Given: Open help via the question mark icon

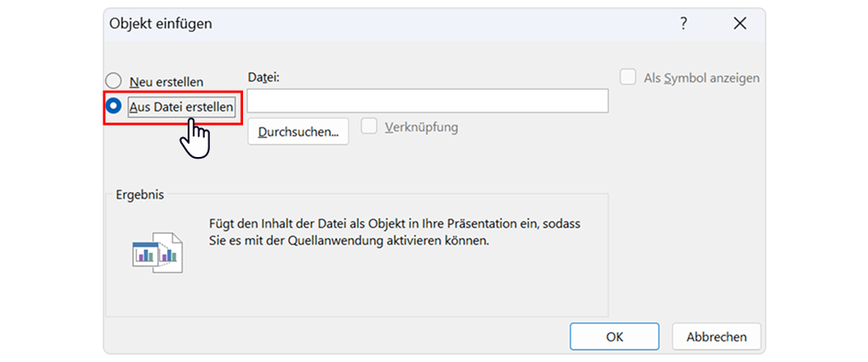Looking at the screenshot, I should coord(684,24).
